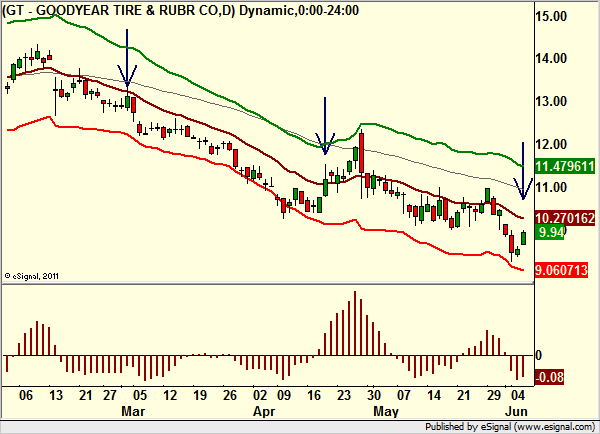Viewport: 600px width, 434px height.
Task: Click the date label 06 on time axis
Action: tap(26, 395)
